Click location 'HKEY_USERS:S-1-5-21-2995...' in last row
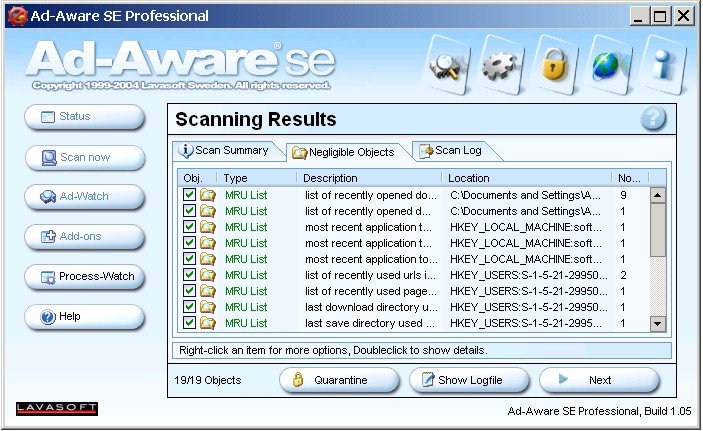 coord(525,323)
